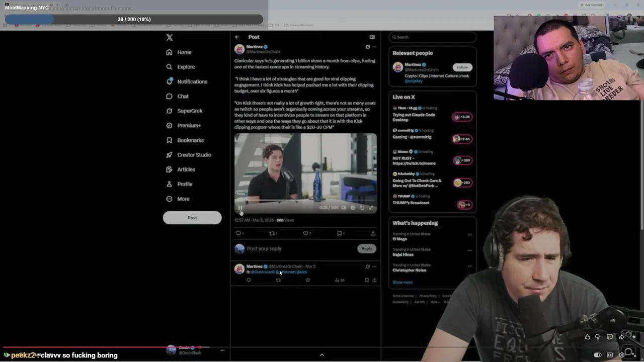Viewport: 644px width, 362px height.
Task: Click the comment icon on Martinez's Mar 2 reply
Action: click(249, 280)
